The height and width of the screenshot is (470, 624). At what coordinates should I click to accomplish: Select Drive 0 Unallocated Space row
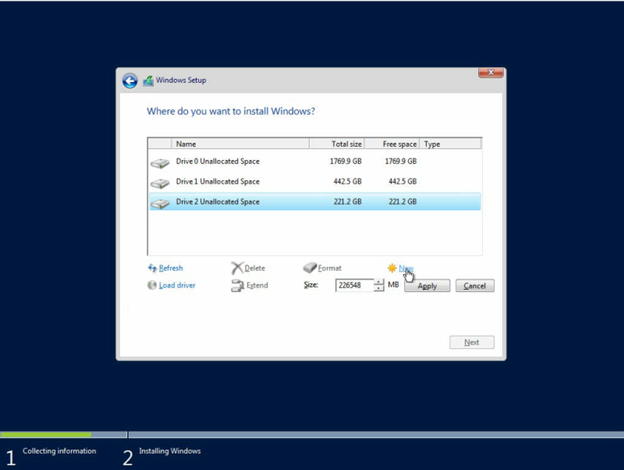[314, 161]
